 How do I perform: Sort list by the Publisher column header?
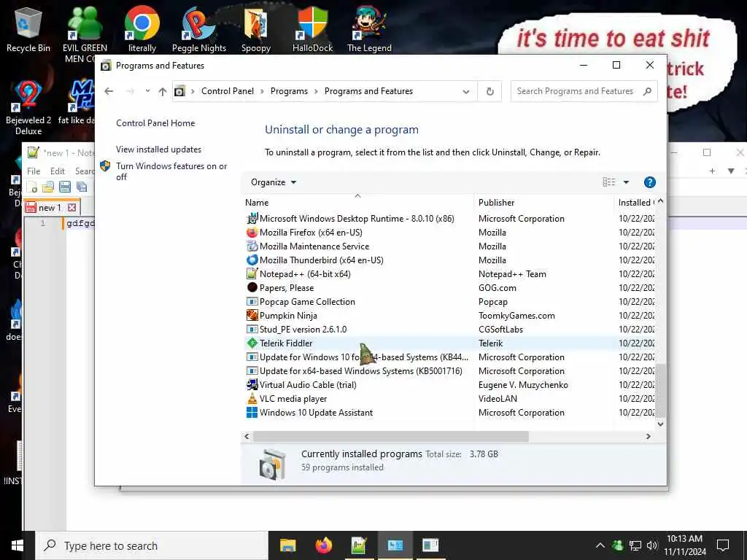click(544, 203)
